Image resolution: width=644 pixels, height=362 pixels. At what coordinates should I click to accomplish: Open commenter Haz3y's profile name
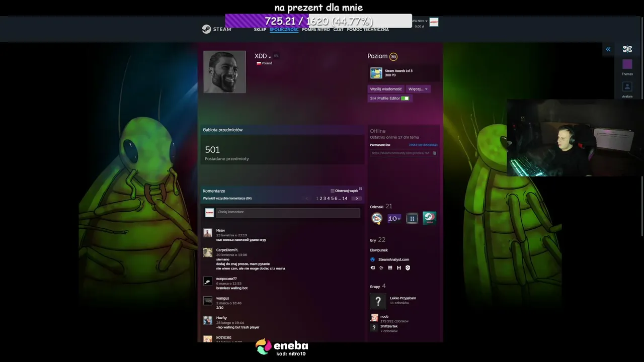221,318
